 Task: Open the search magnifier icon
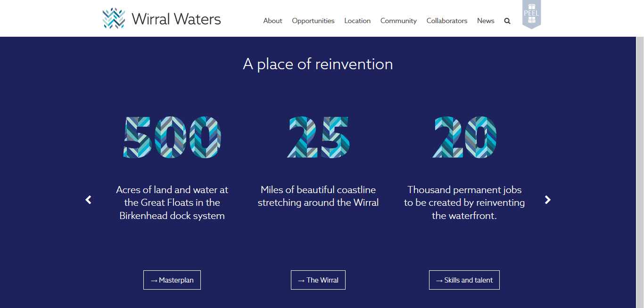507,21
